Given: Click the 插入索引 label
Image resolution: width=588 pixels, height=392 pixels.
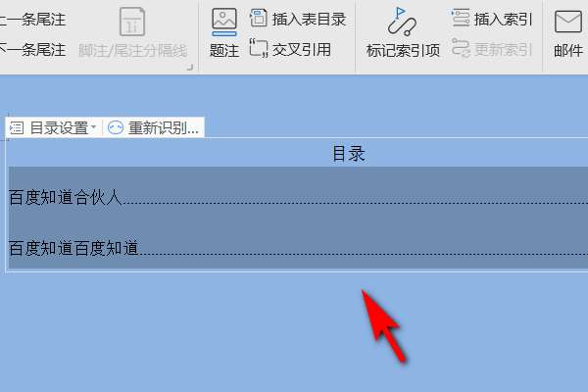Looking at the screenshot, I should pyautogui.click(x=503, y=20).
